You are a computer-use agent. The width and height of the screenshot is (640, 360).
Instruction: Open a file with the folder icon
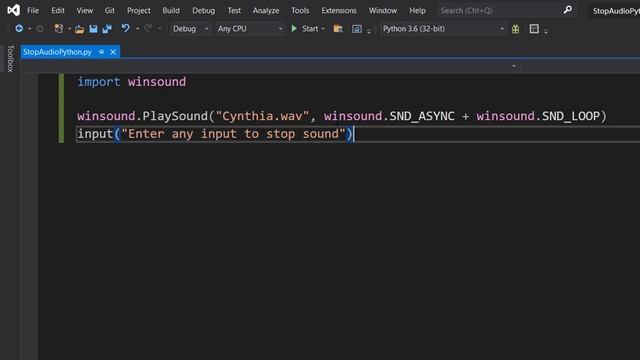click(x=79, y=29)
